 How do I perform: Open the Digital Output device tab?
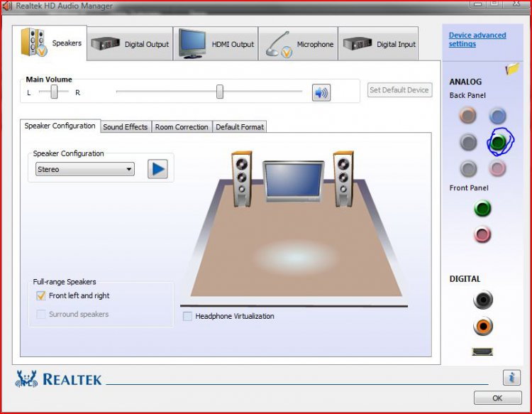pos(130,44)
